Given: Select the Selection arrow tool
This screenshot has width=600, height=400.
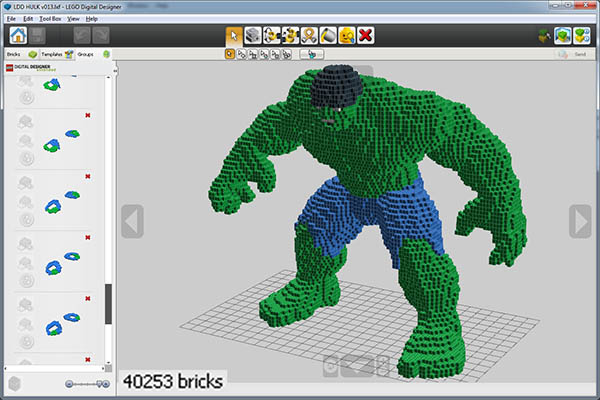Looking at the screenshot, I should (233, 35).
